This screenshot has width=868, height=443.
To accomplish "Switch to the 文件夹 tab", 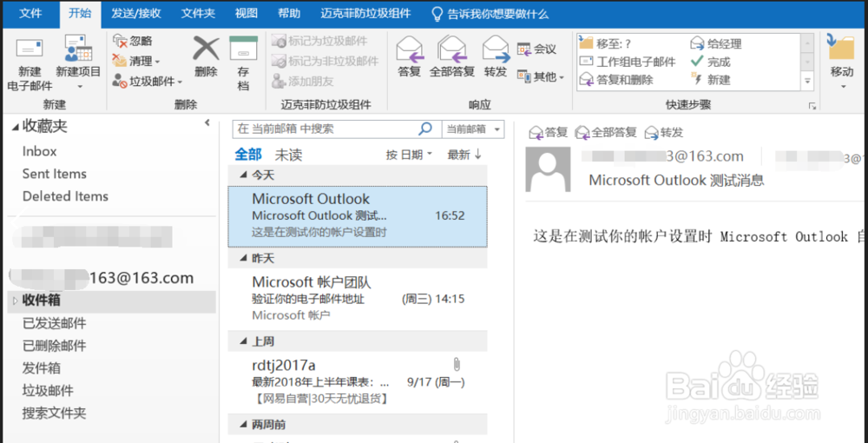I will coord(198,14).
